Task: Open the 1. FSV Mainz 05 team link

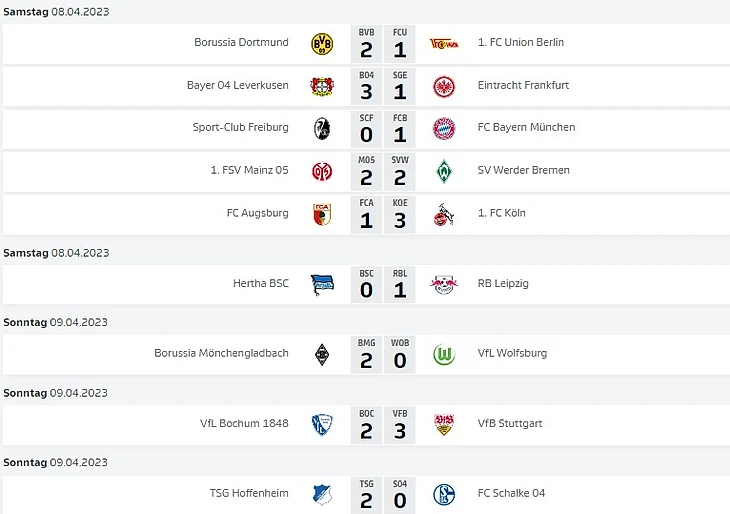Action: (249, 171)
